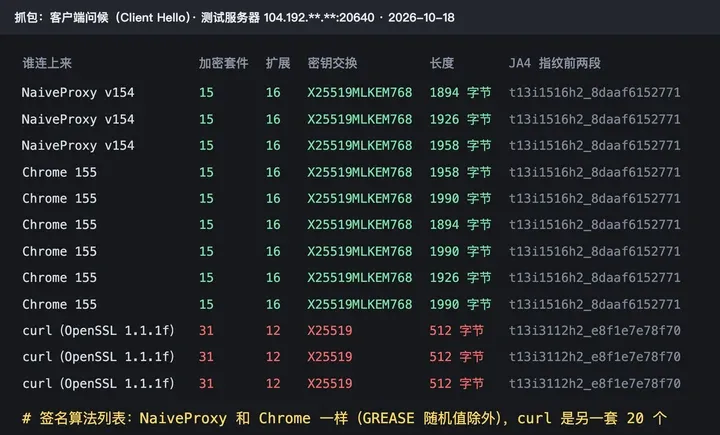720x435 pixels.
Task: Click JA4 fingerprint in NaiveProxy 1894 字节 row
Action: [595, 92]
